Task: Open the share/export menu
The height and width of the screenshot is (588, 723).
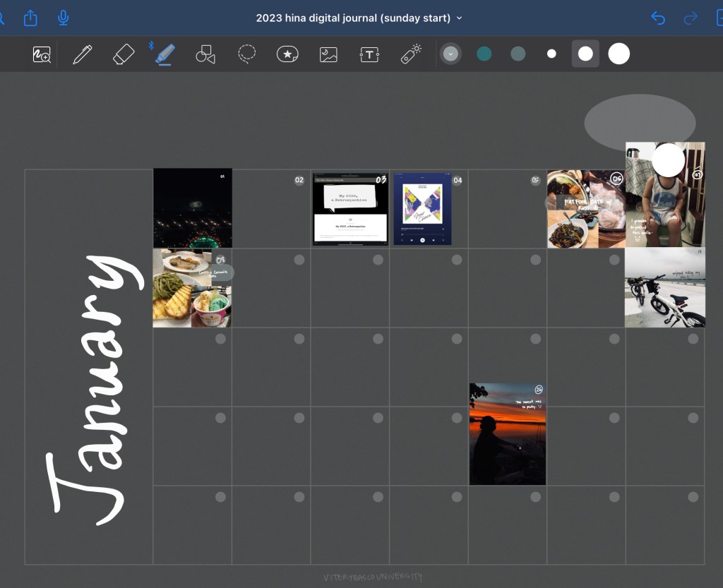Action: pos(30,18)
